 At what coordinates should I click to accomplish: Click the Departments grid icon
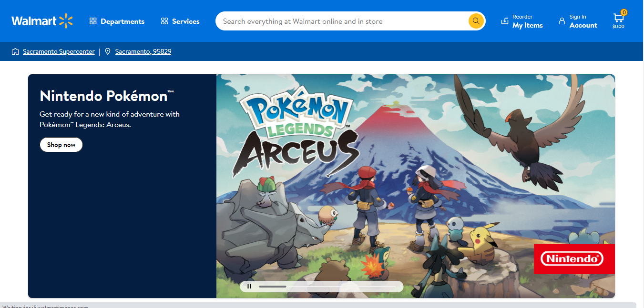point(93,21)
